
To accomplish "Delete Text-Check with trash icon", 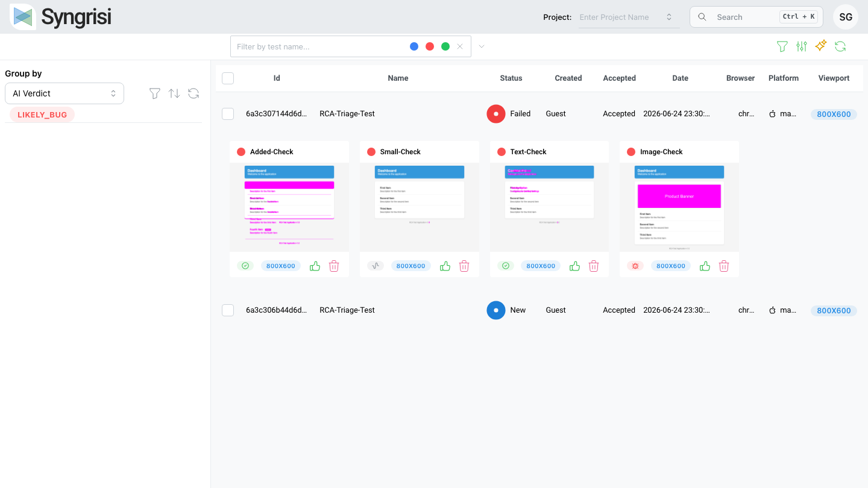I will (594, 266).
